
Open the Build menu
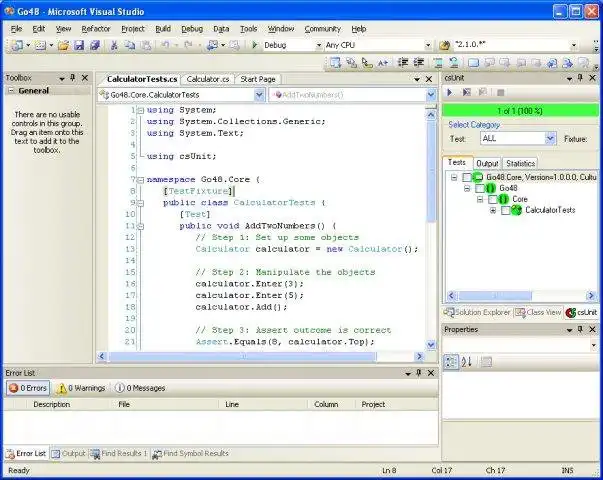pyautogui.click(x=163, y=29)
